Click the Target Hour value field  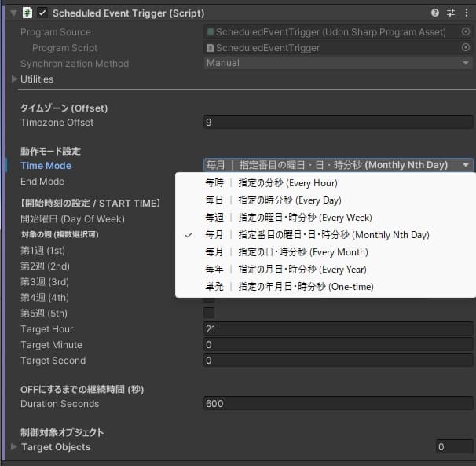click(339, 329)
